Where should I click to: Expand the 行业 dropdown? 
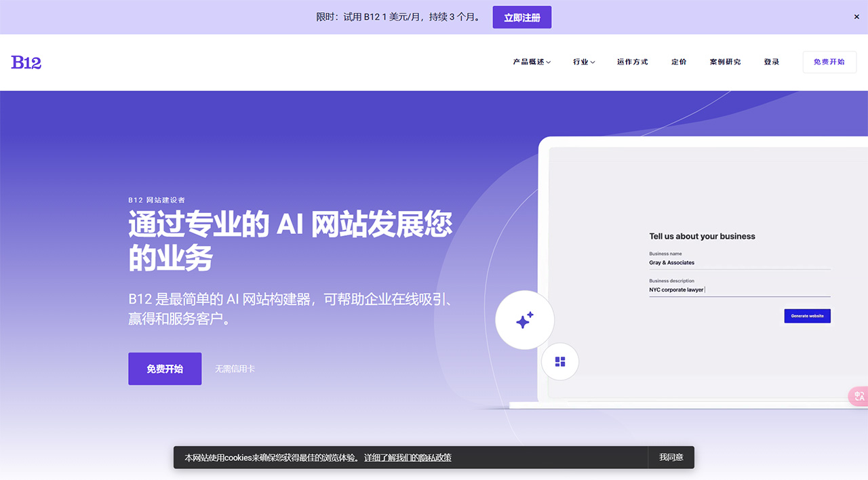click(583, 62)
